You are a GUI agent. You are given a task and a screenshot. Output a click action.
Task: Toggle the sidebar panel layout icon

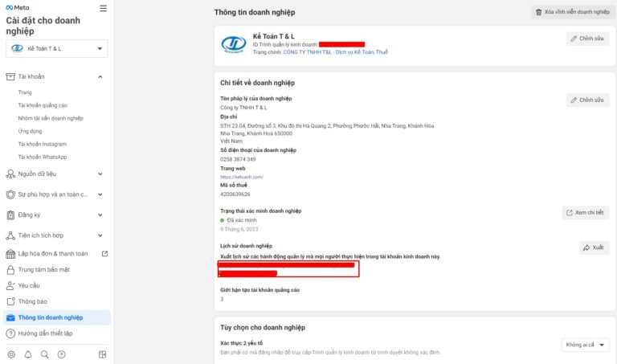[x=102, y=354]
